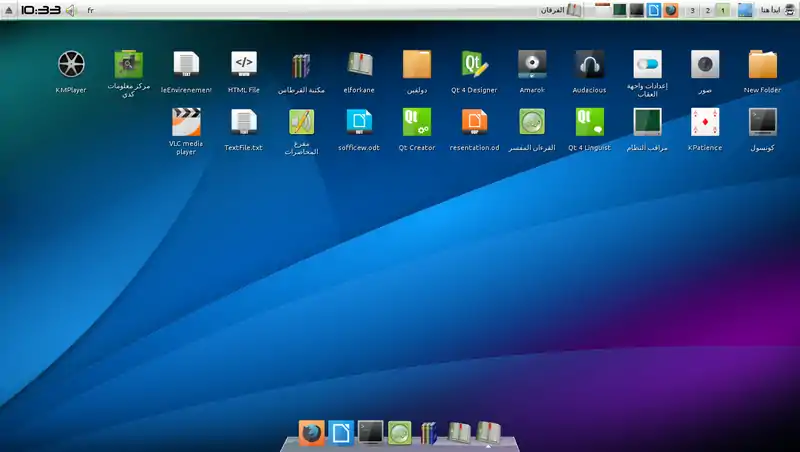
Task: Launch VLC media player
Action: 186,123
